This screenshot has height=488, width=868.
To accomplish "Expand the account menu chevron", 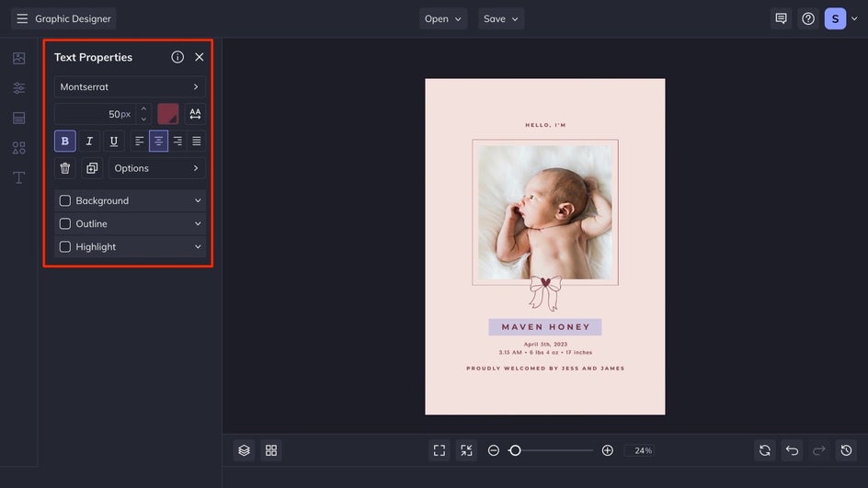I will pos(854,18).
